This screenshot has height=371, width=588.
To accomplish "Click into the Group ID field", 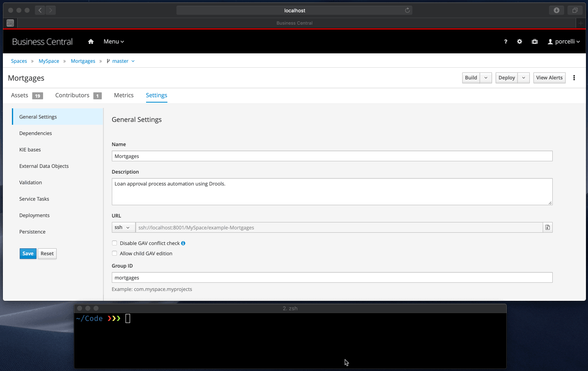I will [332, 278].
